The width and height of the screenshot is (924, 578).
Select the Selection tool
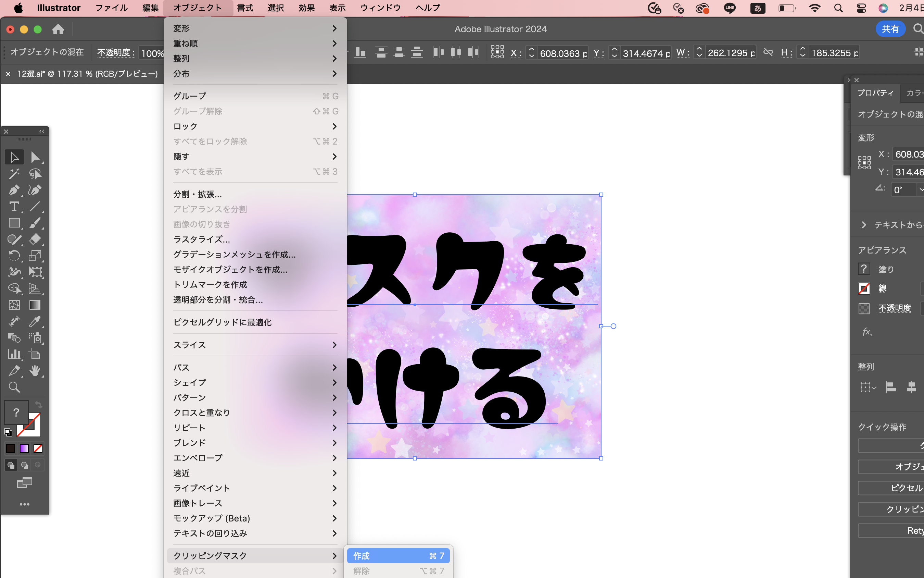click(14, 157)
